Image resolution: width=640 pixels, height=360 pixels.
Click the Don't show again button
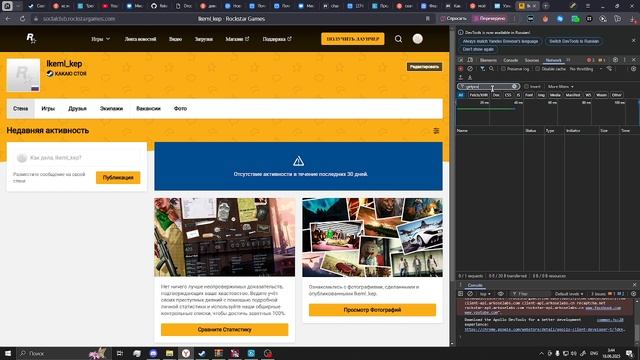pos(478,49)
